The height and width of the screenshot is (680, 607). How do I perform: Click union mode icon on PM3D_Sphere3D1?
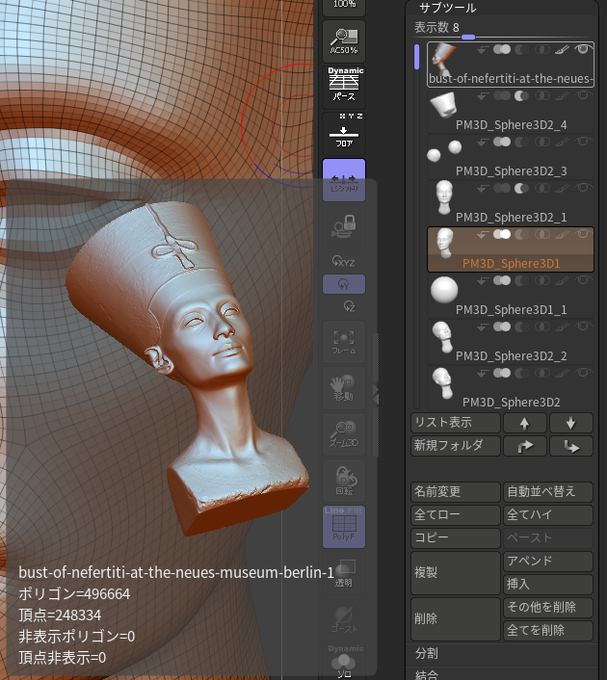coord(502,234)
